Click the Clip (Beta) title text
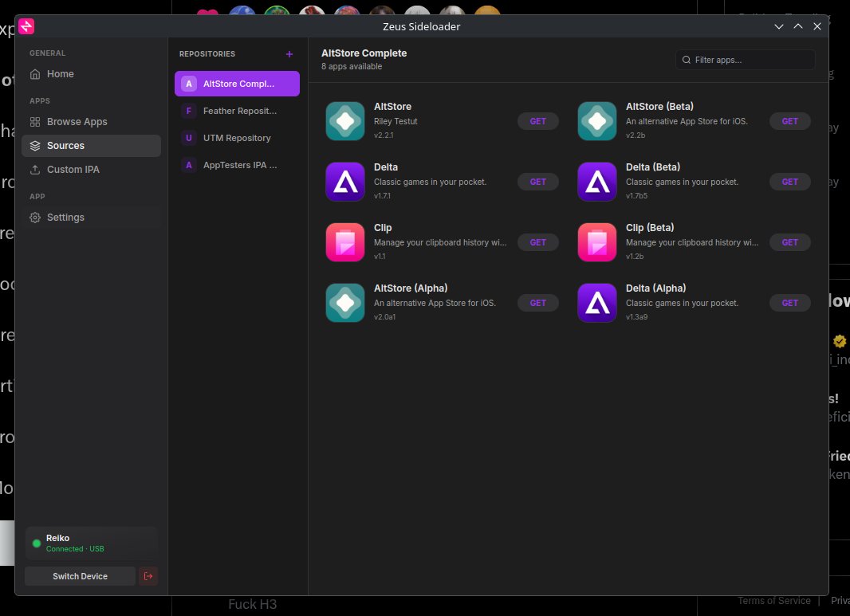This screenshot has height=616, width=850. click(649, 228)
